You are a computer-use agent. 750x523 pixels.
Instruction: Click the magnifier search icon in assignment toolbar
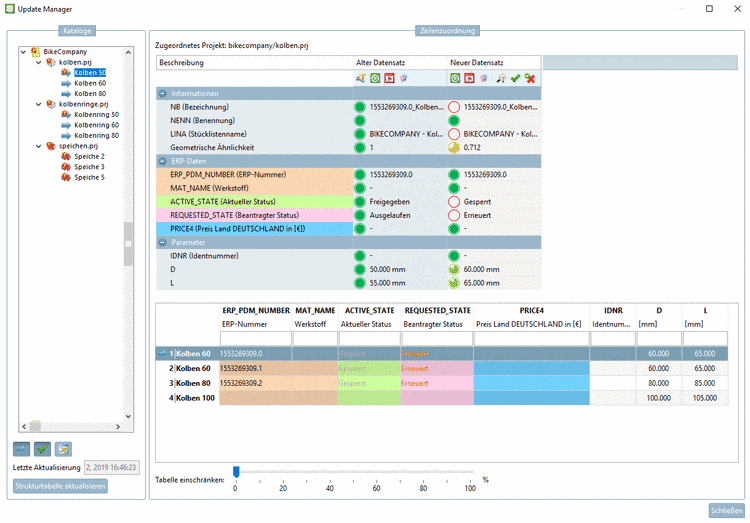coord(501,78)
